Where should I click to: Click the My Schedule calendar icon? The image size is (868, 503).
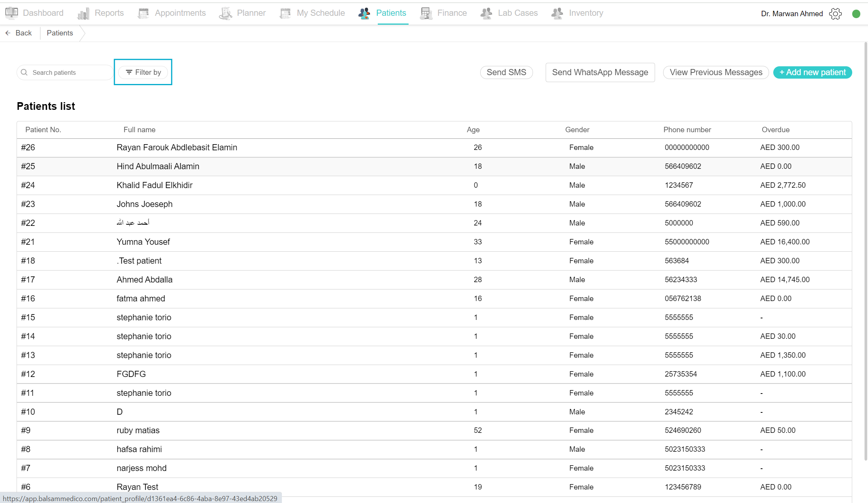[x=285, y=13]
